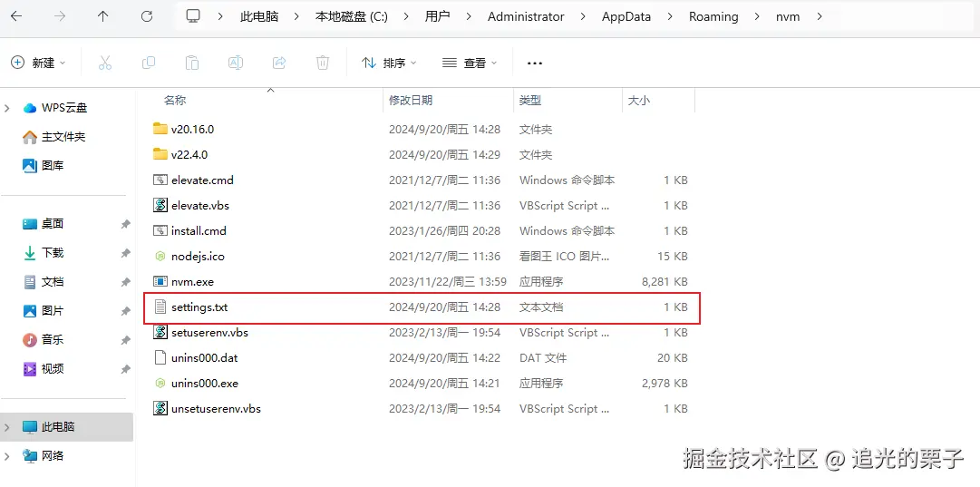Click 本地磁盘 (C:) breadcrumb
This screenshot has height=487, width=980.
pyautogui.click(x=351, y=17)
